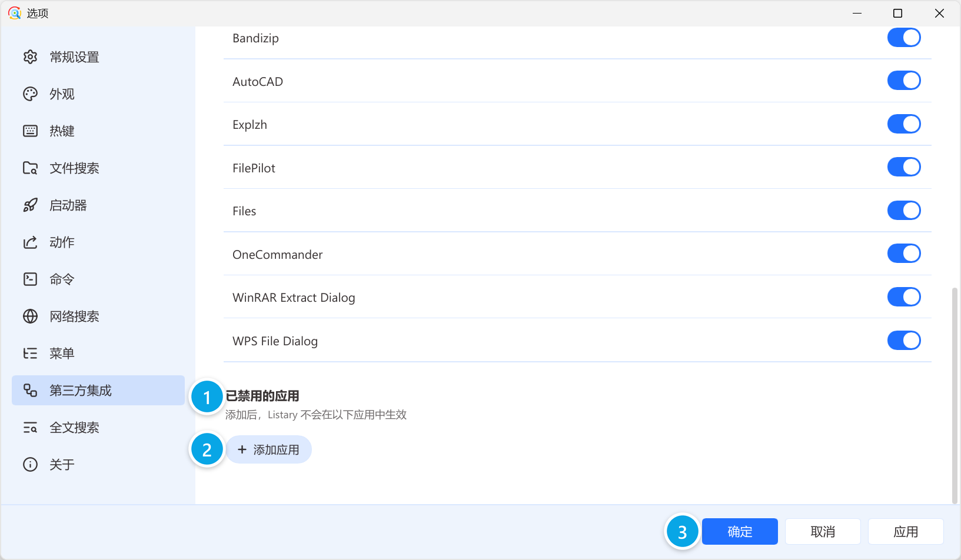The image size is (961, 560).
Task: Disable the OneCommander toggle
Action: click(x=904, y=254)
